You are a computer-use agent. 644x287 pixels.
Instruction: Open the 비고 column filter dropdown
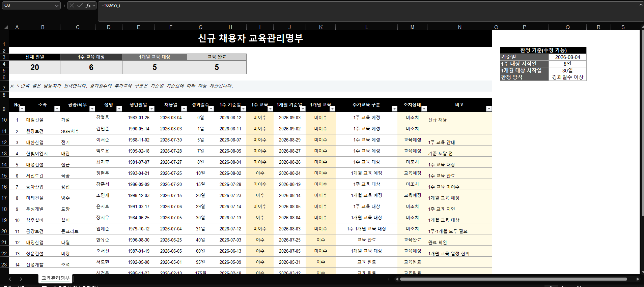tap(489, 108)
